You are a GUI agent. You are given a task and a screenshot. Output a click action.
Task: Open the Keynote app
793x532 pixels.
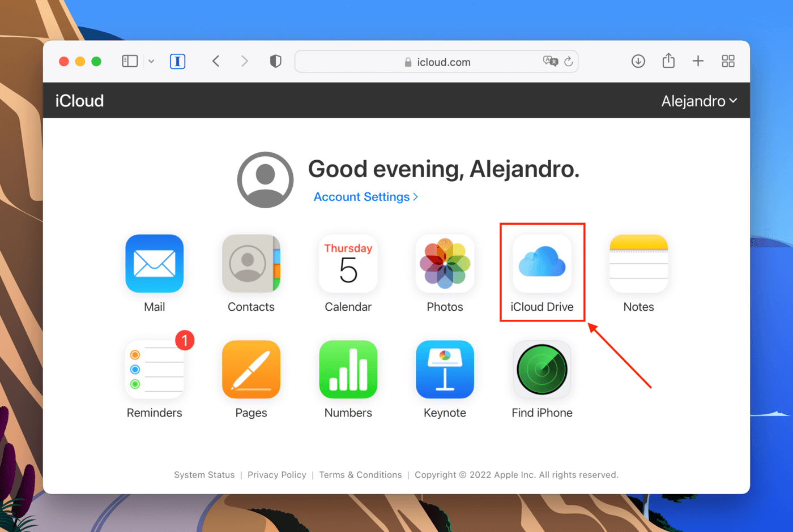click(x=445, y=370)
